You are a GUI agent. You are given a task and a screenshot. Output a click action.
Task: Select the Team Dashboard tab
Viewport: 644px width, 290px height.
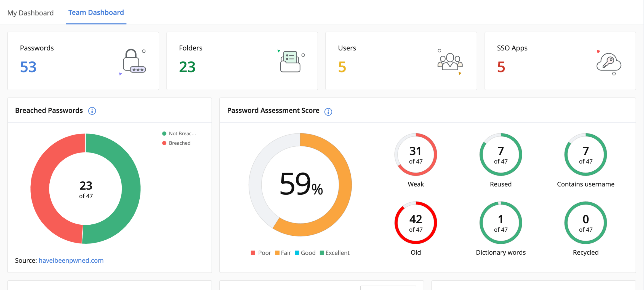[96, 12]
